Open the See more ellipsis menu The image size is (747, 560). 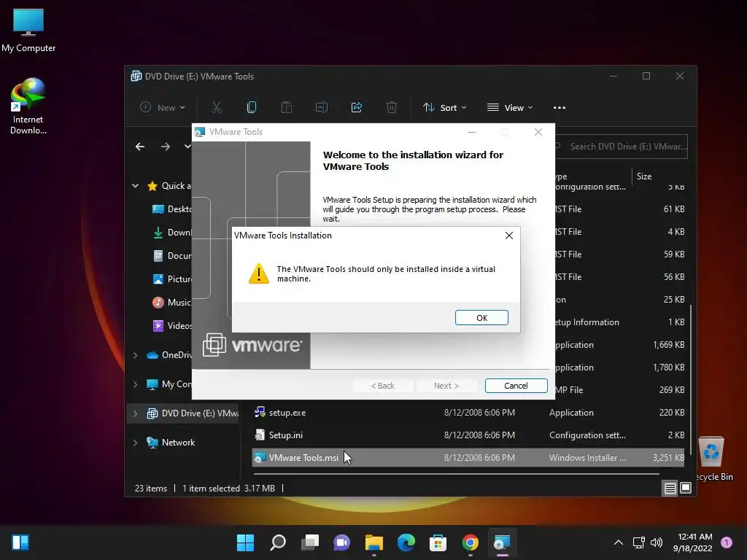coord(560,108)
